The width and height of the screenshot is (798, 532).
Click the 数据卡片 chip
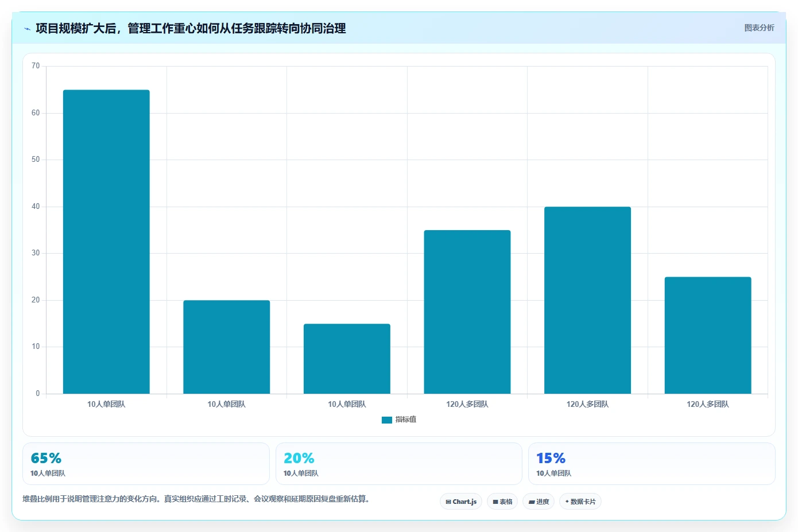coord(580,502)
